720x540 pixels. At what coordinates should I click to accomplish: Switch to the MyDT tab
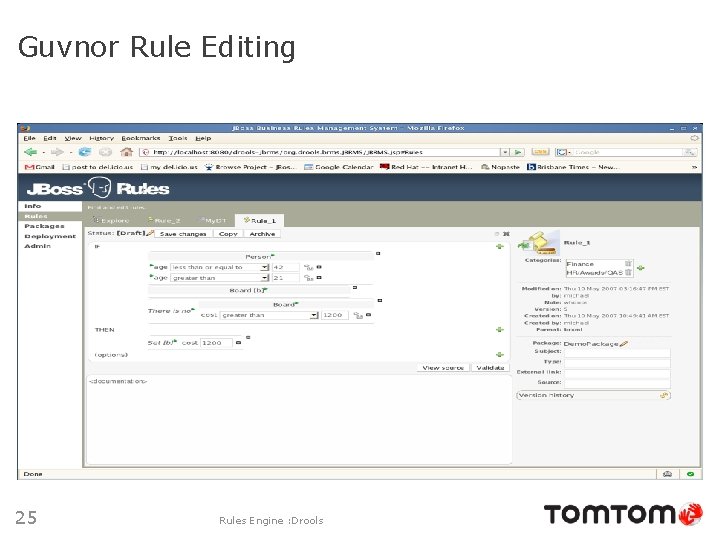(214, 220)
